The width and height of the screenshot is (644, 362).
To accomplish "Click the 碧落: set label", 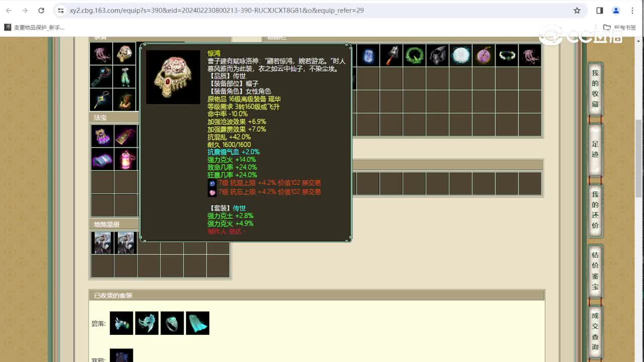I will 99,323.
